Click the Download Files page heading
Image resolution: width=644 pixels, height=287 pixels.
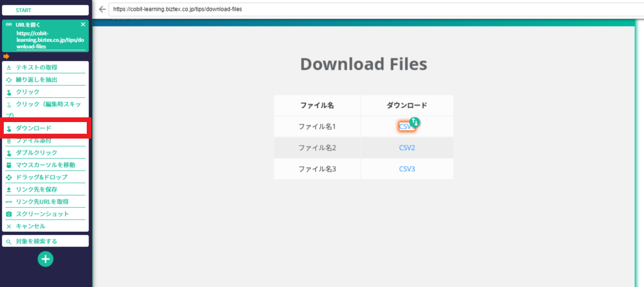[363, 64]
